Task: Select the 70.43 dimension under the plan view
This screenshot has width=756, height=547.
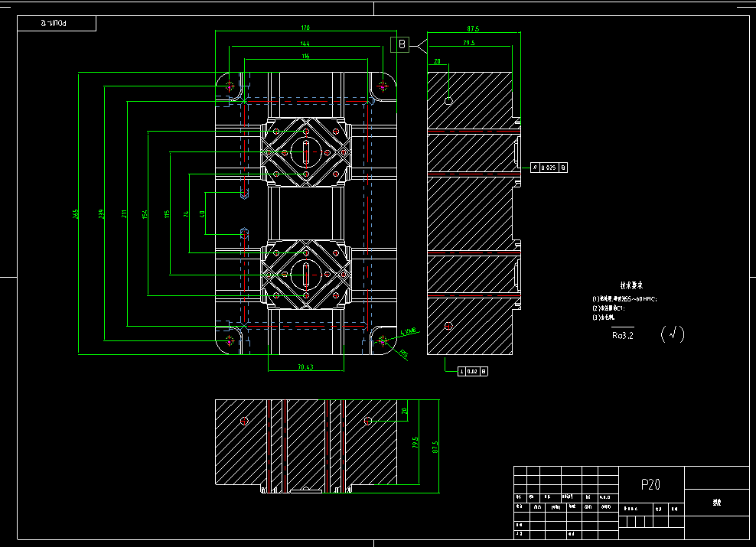Action: [305, 367]
